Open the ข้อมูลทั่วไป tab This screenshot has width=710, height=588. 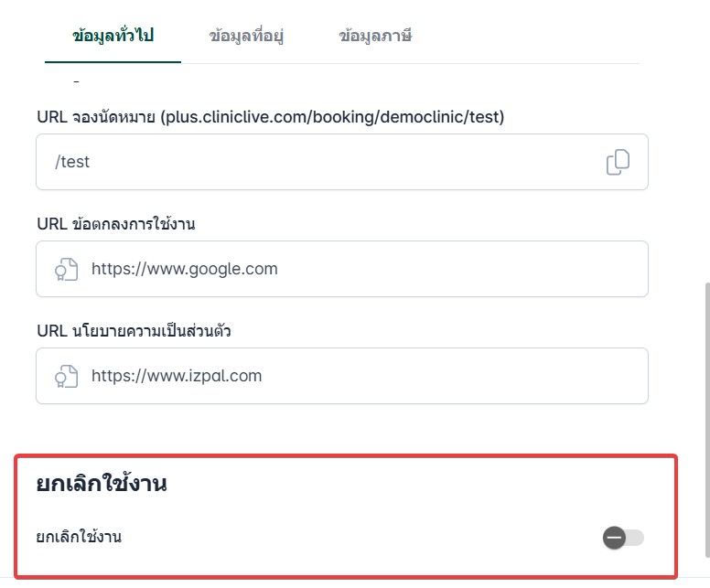(113, 37)
